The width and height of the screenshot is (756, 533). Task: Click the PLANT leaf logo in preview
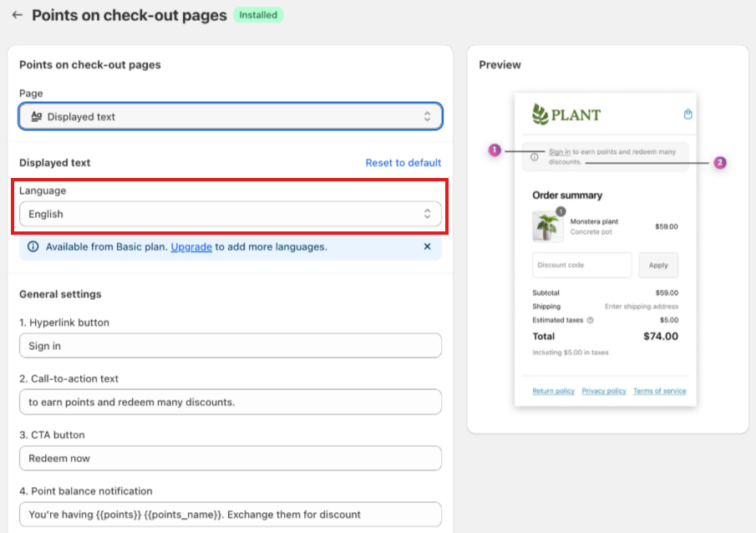540,114
